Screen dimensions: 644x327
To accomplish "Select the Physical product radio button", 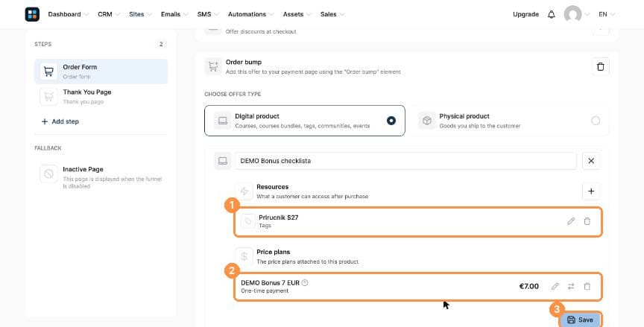I will click(596, 121).
